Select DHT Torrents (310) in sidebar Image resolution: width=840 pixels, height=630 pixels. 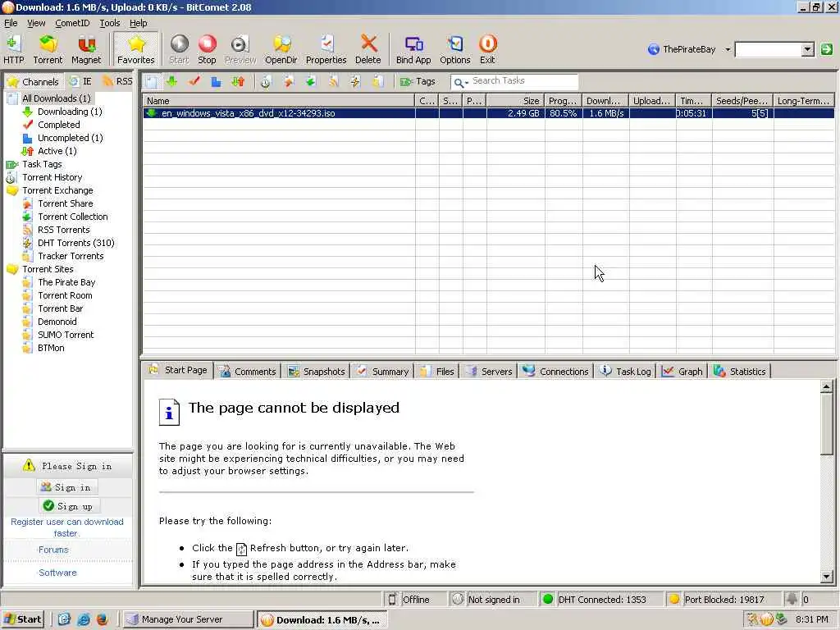[x=76, y=243]
